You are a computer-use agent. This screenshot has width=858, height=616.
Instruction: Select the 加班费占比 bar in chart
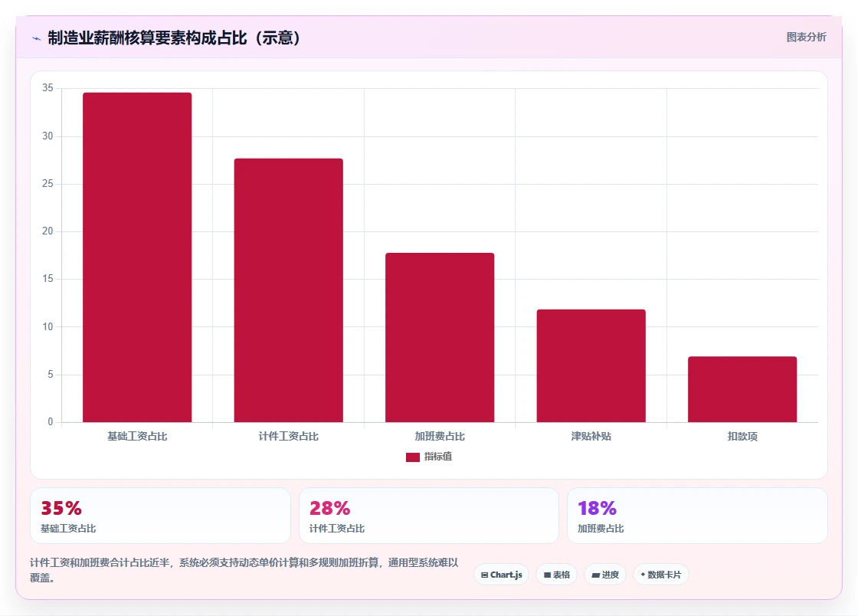[x=440, y=338]
